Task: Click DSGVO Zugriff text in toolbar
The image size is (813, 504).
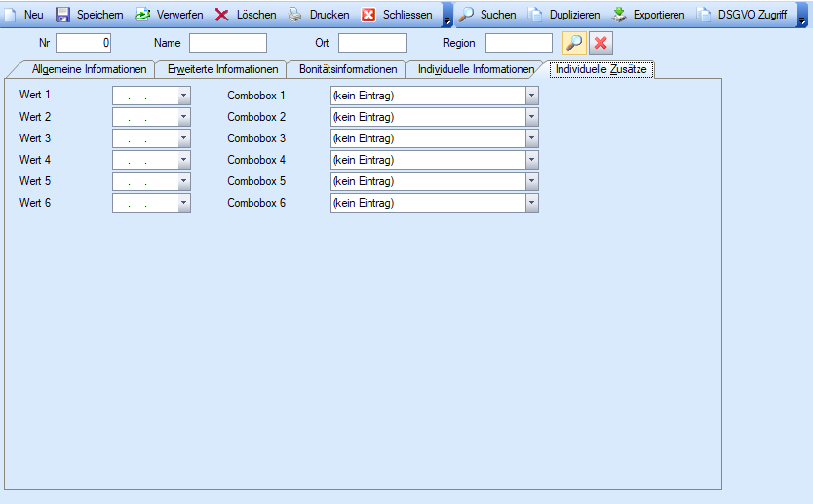Action: tap(753, 15)
